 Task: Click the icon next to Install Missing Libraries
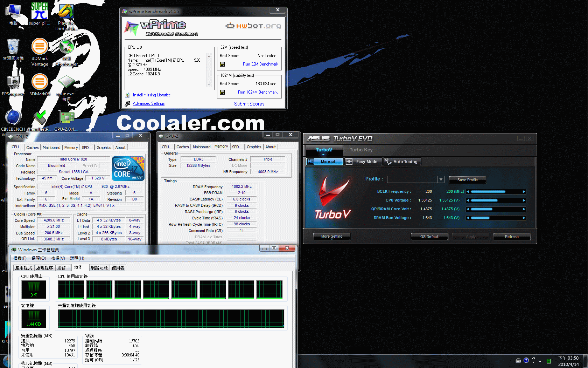(127, 95)
